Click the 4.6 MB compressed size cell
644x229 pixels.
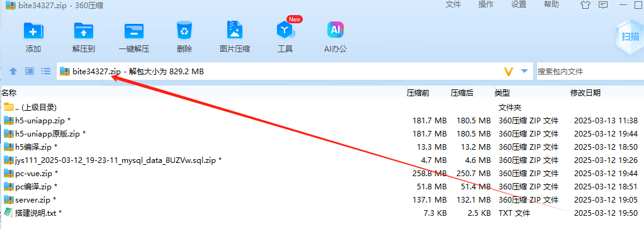coord(477,160)
